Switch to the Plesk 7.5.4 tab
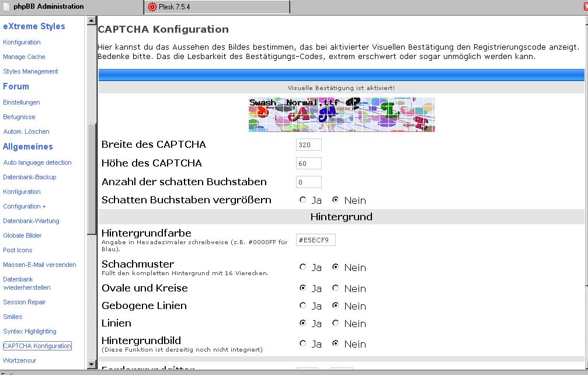Image resolution: width=588 pixels, height=375 pixels. pyautogui.click(x=216, y=7)
